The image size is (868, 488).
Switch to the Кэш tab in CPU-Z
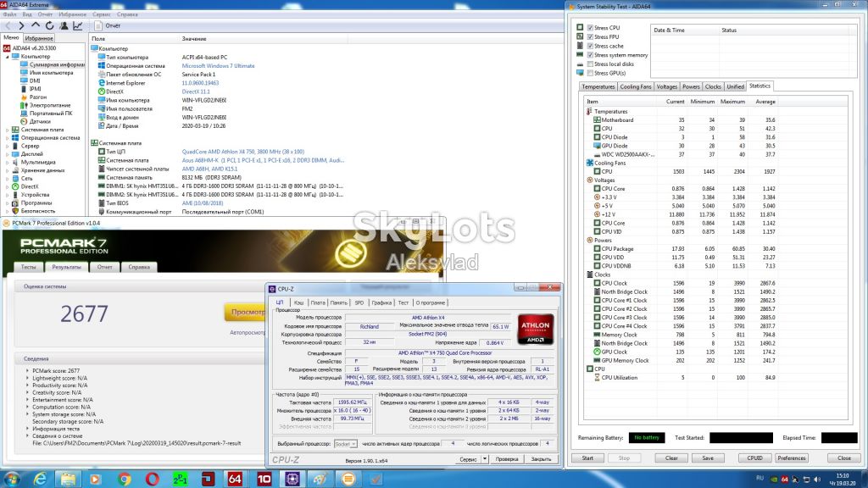(298, 302)
